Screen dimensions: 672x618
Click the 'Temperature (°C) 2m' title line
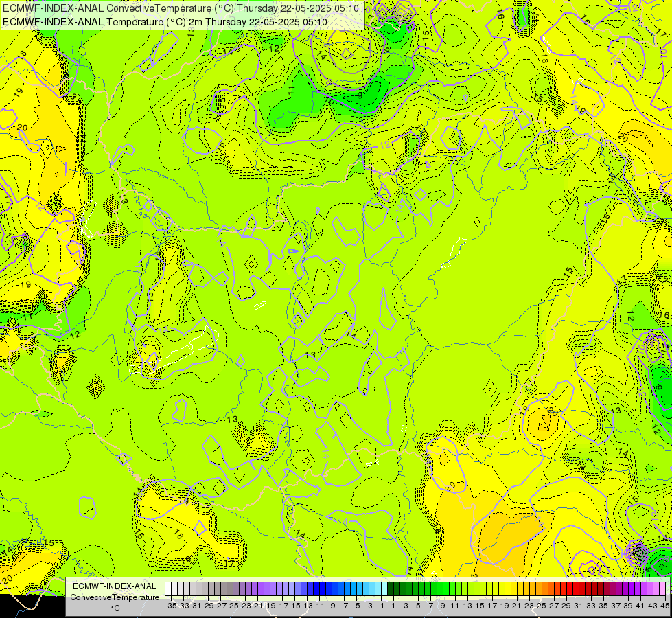point(165,22)
